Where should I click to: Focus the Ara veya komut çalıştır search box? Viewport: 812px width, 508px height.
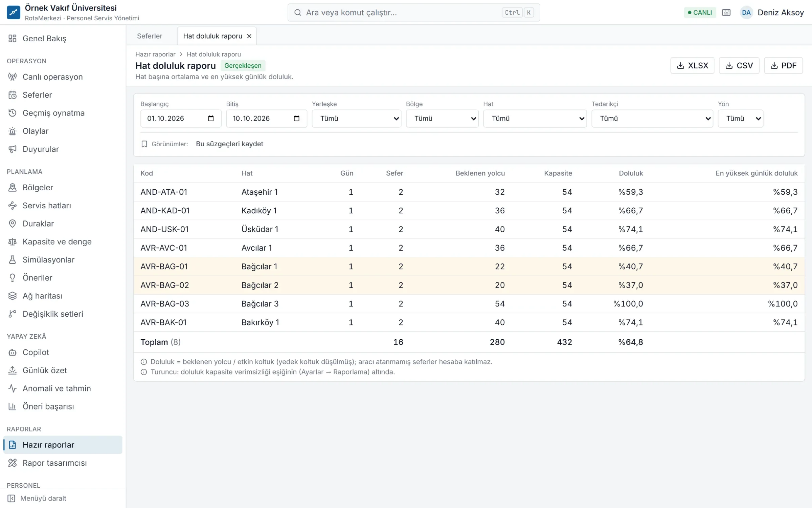(x=413, y=13)
